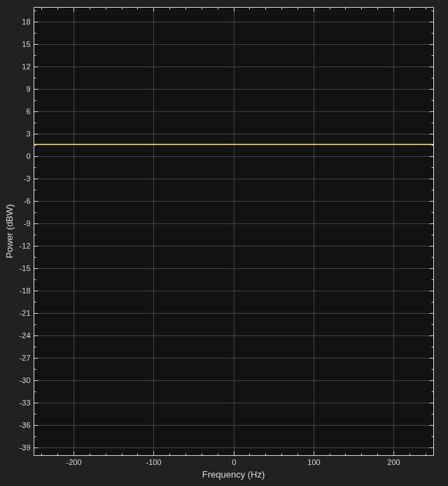
Task: Click the -200 frequency tick label
Action: [x=73, y=462]
